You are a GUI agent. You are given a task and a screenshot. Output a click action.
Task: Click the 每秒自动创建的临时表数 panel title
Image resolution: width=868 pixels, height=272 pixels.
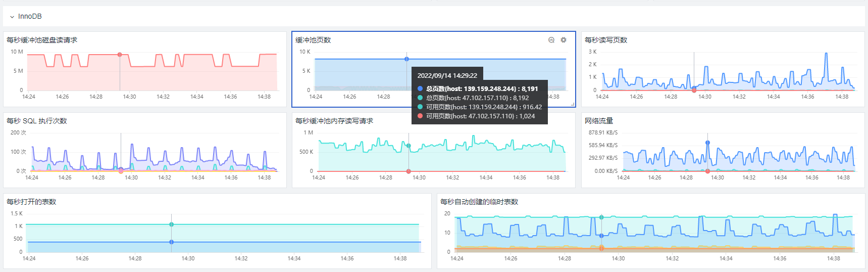tap(479, 202)
